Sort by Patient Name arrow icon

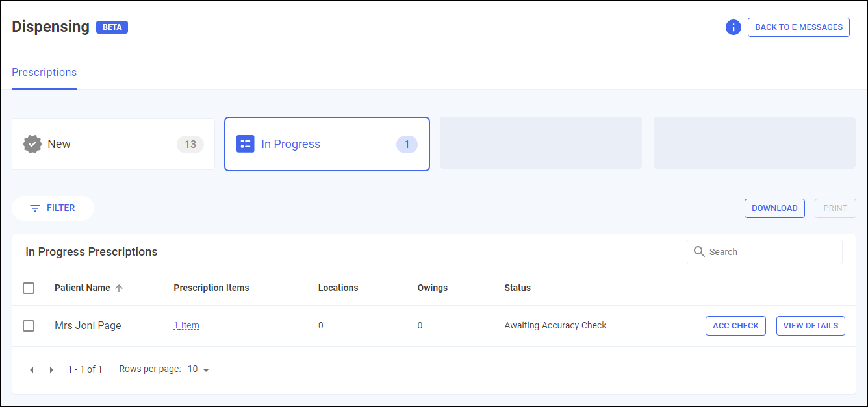click(119, 288)
